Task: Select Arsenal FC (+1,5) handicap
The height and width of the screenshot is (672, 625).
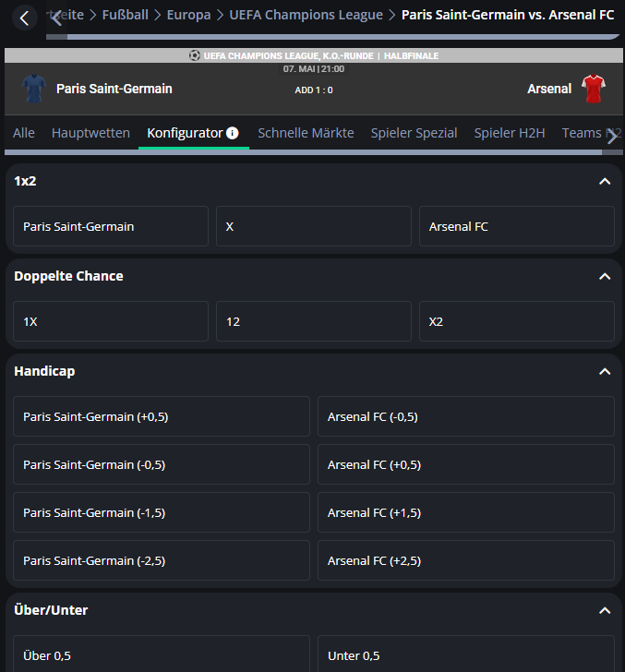Action: [x=466, y=512]
